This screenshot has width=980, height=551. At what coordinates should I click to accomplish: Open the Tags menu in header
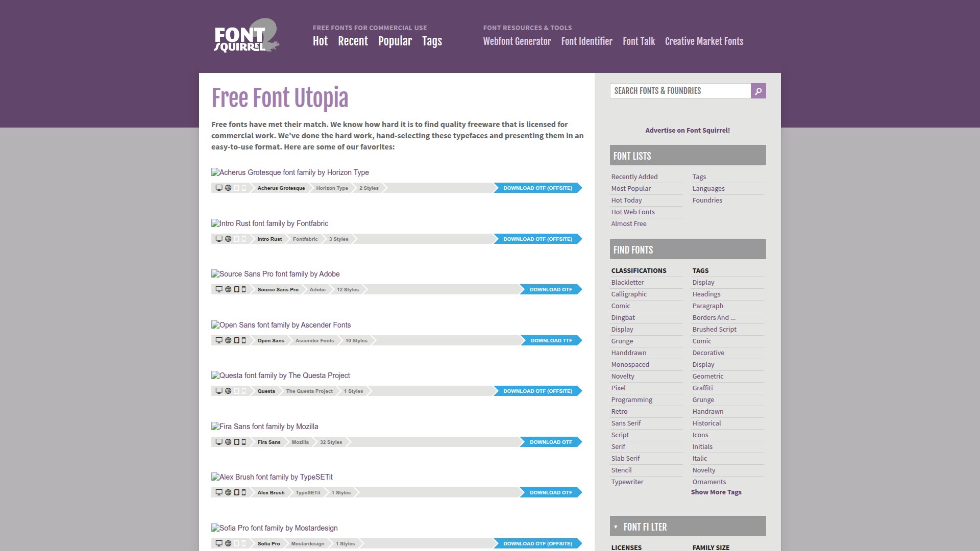tap(432, 41)
